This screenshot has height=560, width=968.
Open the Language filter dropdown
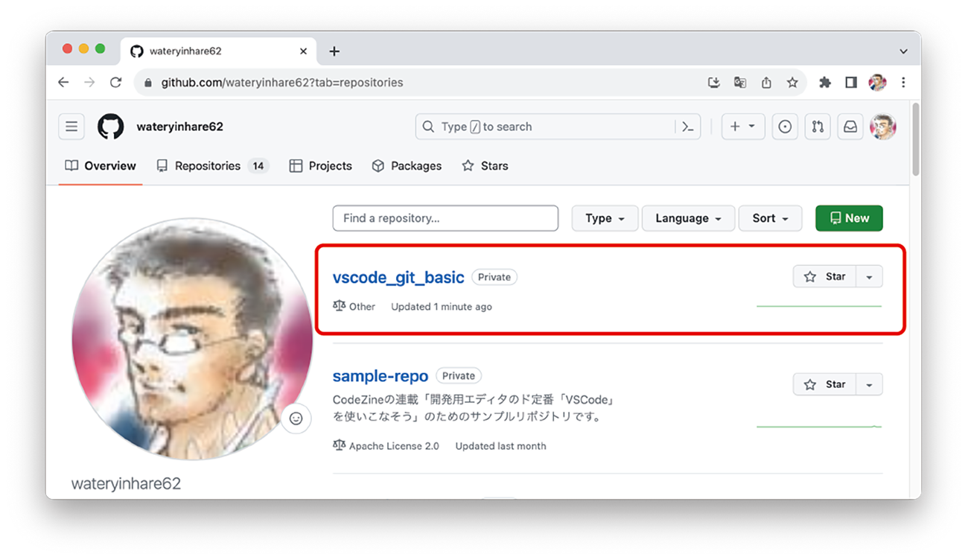688,218
